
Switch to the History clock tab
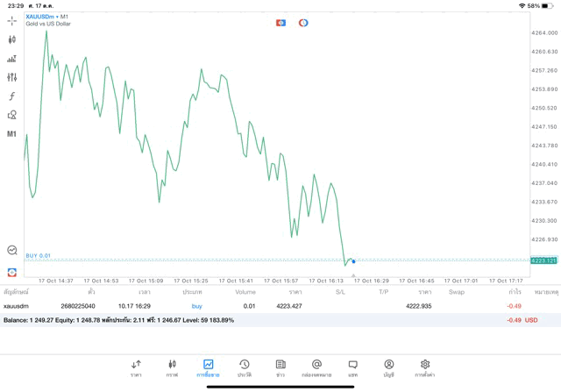click(x=245, y=367)
